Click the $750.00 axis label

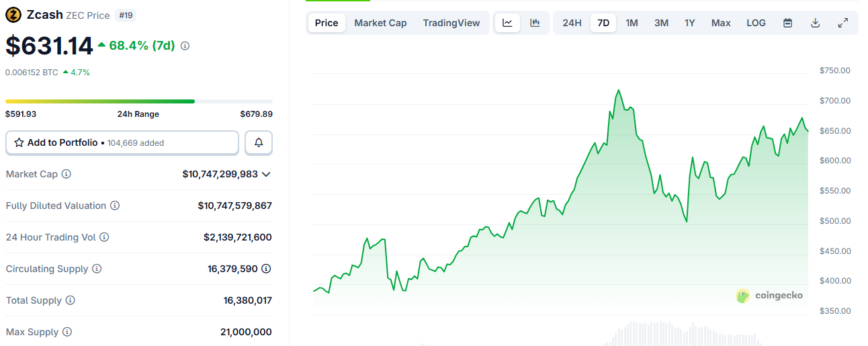835,71
